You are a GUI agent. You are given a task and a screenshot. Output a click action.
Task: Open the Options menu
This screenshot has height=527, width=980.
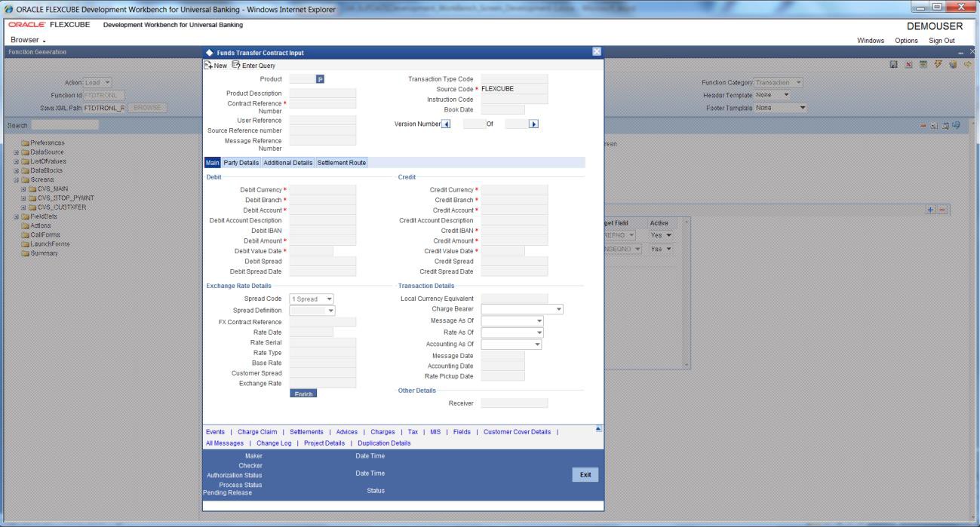click(906, 40)
